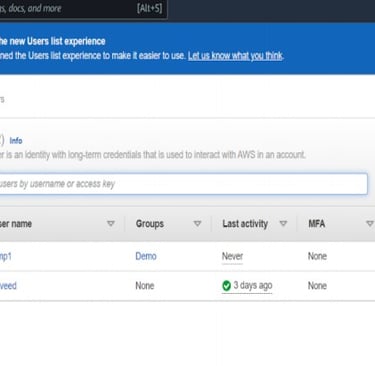Click MFA None value in first row
This screenshot has width=375, height=366.
click(317, 256)
